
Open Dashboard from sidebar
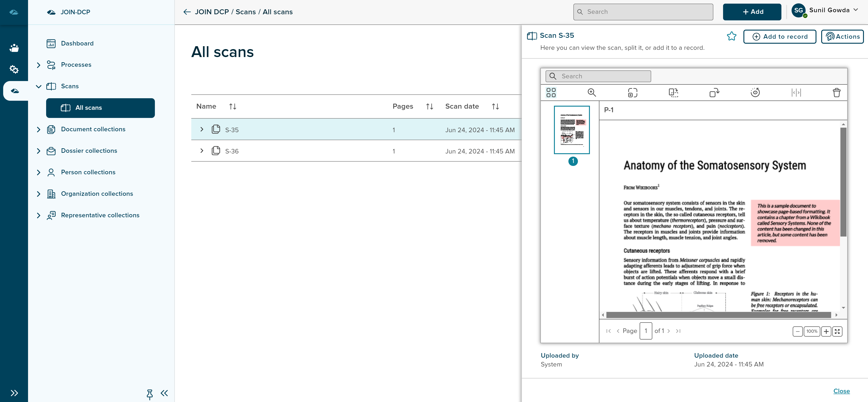tap(77, 43)
